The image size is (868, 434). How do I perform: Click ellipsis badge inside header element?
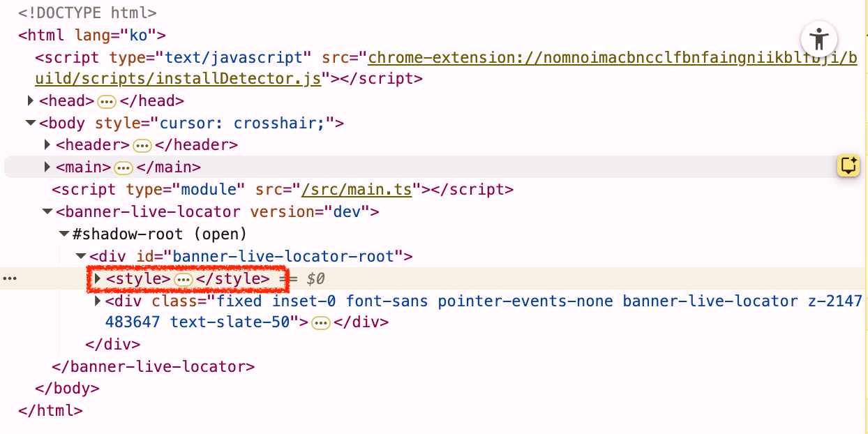coord(142,145)
